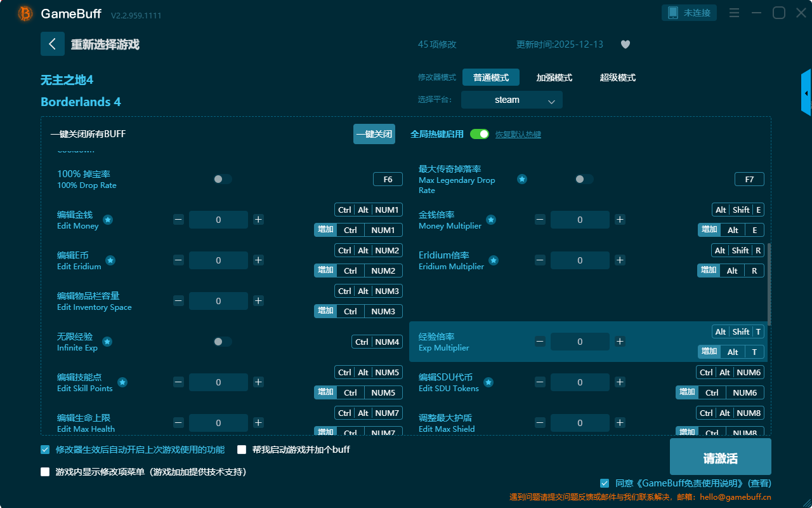Click the plus icon for Edit Eridium
The height and width of the screenshot is (508, 812).
click(258, 260)
